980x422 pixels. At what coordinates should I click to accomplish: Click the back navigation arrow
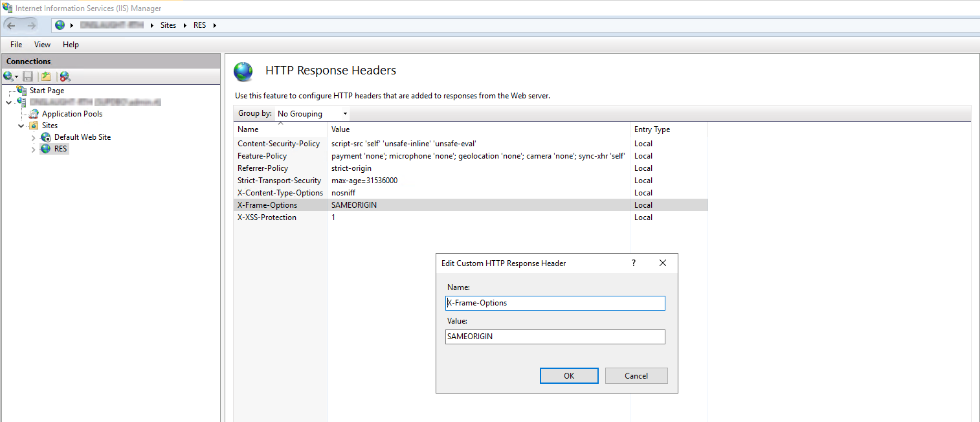click(x=11, y=25)
